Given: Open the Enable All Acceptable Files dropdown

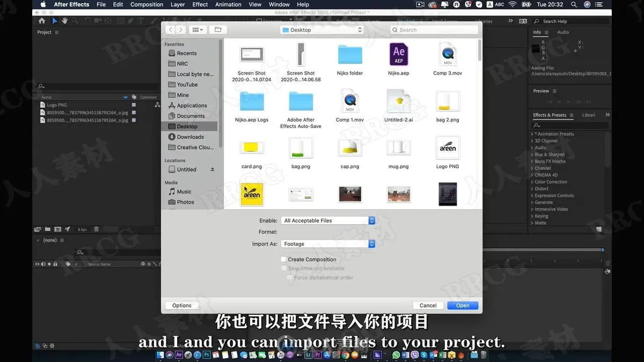Looking at the screenshot, I should [x=328, y=220].
